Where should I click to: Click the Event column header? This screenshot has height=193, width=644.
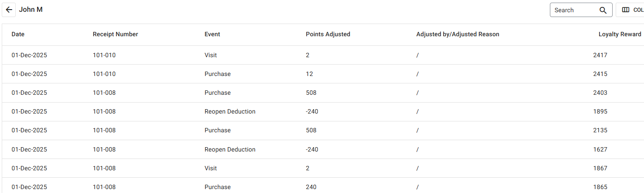212,34
